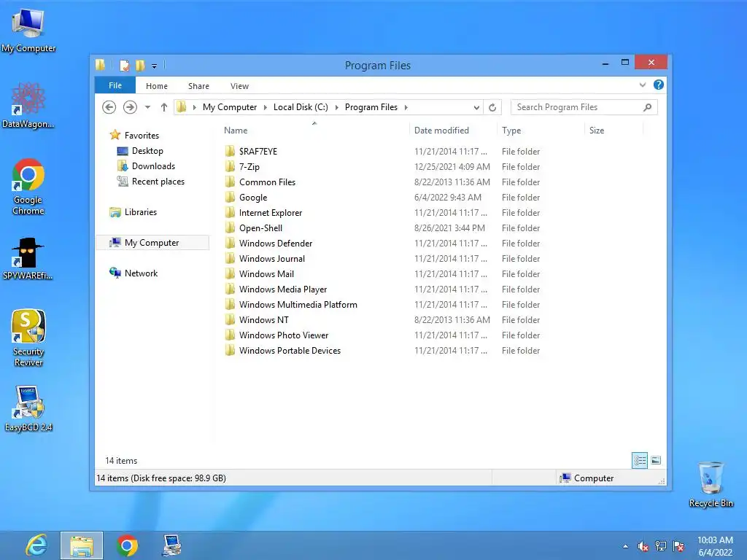Open Action Center flag tray icon

coord(678,546)
